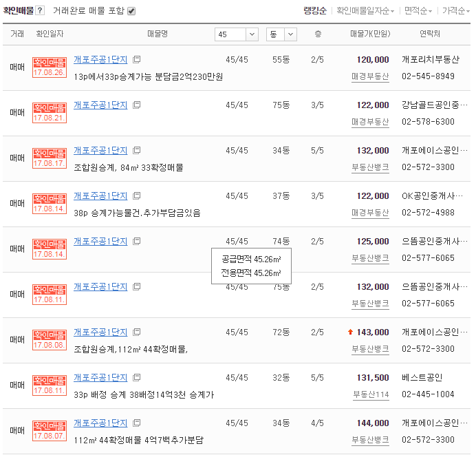Image resolution: width=476 pixels, height=455 pixels.
Task: Click new-window icon for 132,000 listing dated 17.08.11
Action: point(137,287)
